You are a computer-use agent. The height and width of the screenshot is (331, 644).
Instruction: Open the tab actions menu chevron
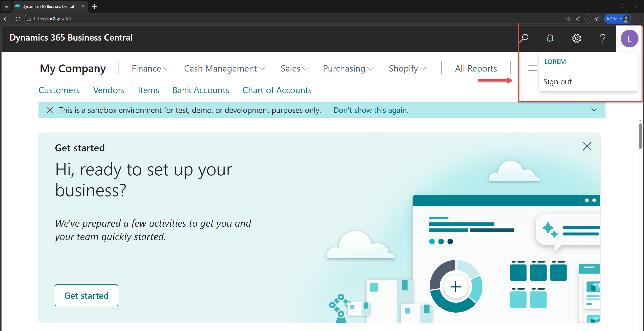point(6,7)
